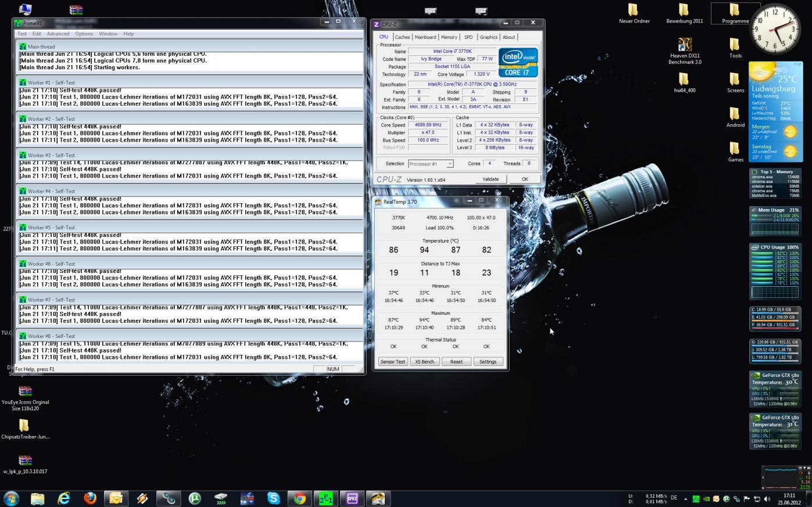This screenshot has height=507, width=812.
Task: Select Heaven DX11 Benchmark 3.0 shortcut
Action: coord(685,51)
